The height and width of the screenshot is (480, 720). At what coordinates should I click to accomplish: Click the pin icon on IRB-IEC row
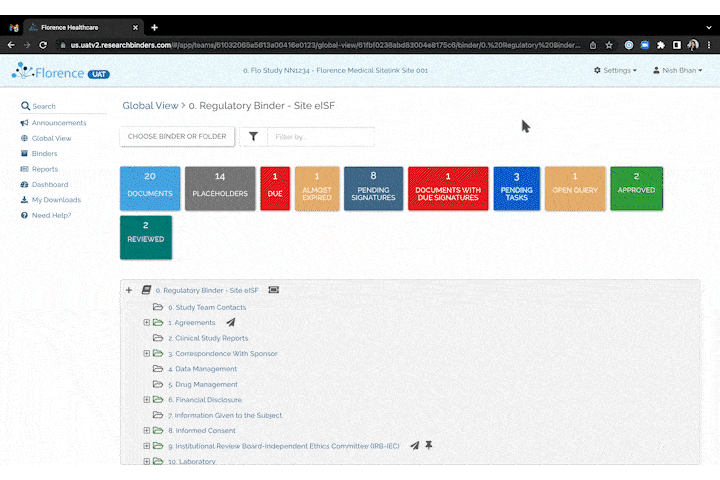coord(429,445)
